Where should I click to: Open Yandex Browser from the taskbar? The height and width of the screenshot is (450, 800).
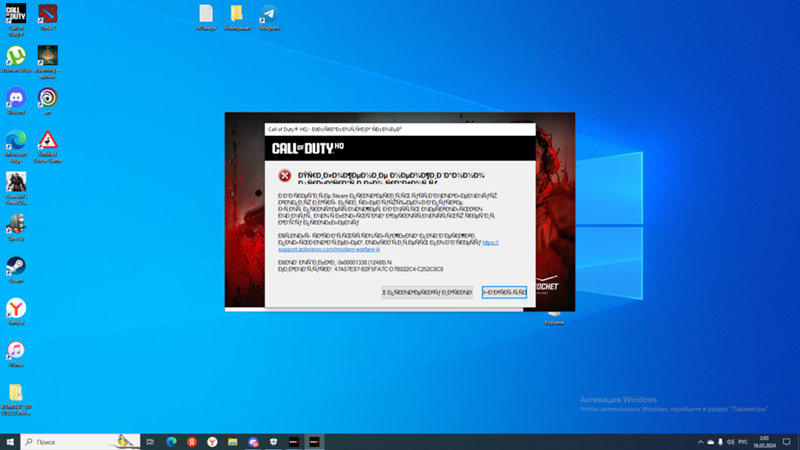click(212, 442)
